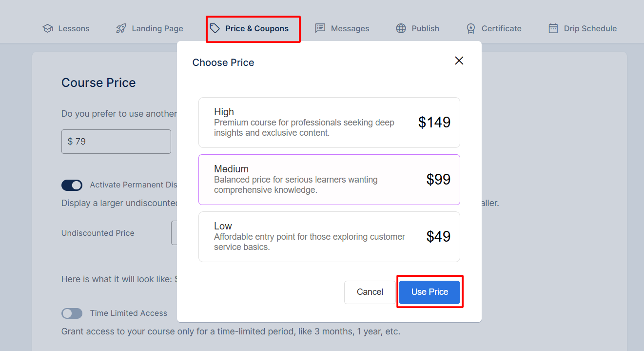644x351 pixels.
Task: Click the graduation cap Lessons icon
Action: (48, 28)
